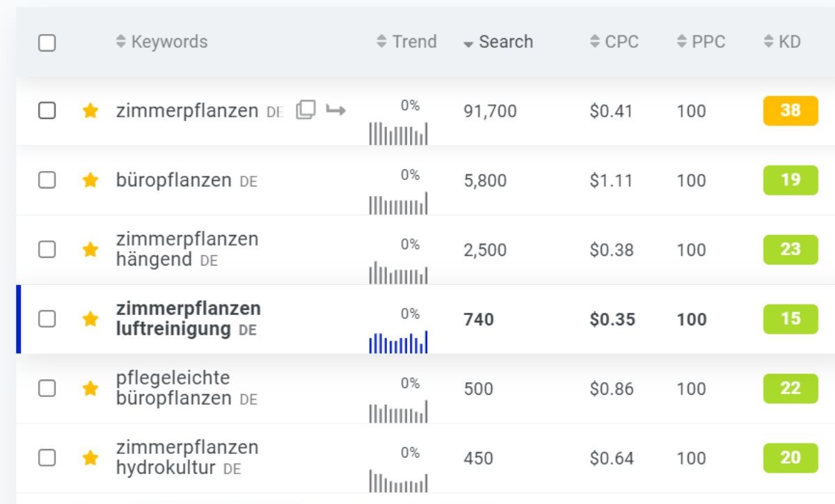
Task: Check the zimmerpflanzen row checkbox
Action: point(47,111)
